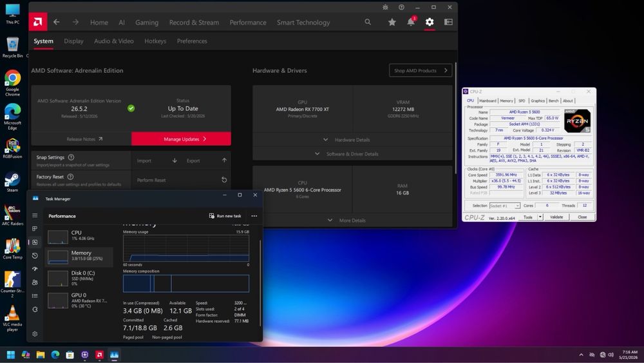Image resolution: width=644 pixels, height=363 pixels.
Task: Select CPU in Task Manager performance list
Action: pos(79,237)
